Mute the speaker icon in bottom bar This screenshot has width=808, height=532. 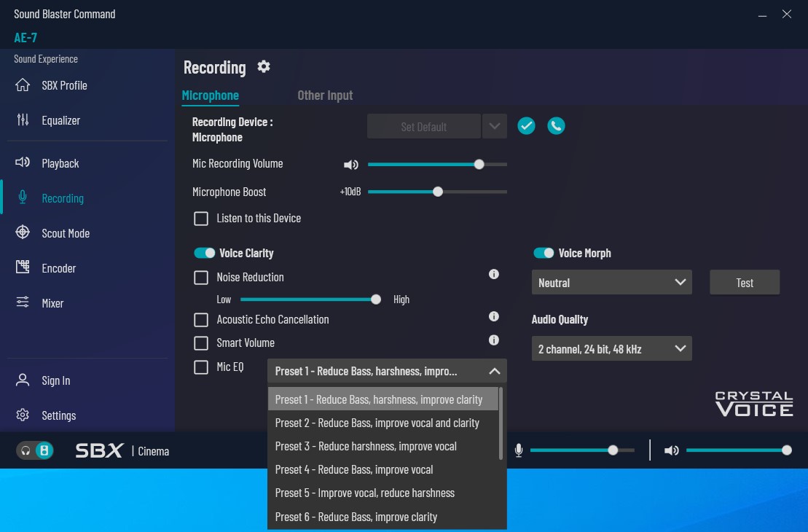coord(672,450)
